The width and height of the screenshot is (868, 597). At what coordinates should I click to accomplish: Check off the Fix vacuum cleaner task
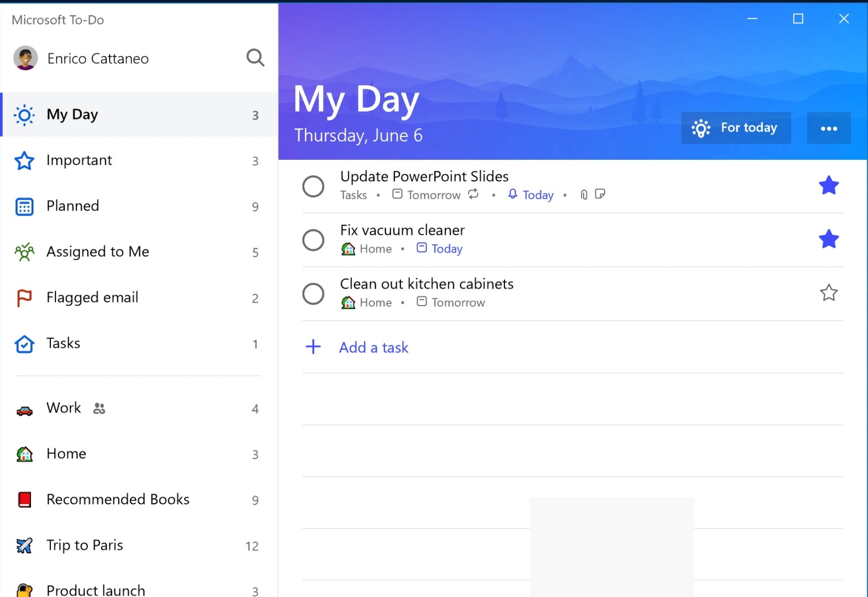[313, 240]
